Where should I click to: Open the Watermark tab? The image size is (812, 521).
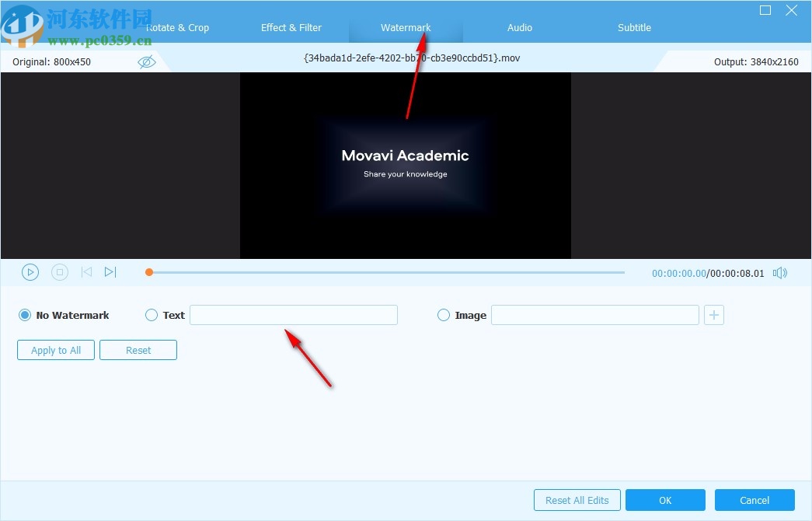click(406, 28)
